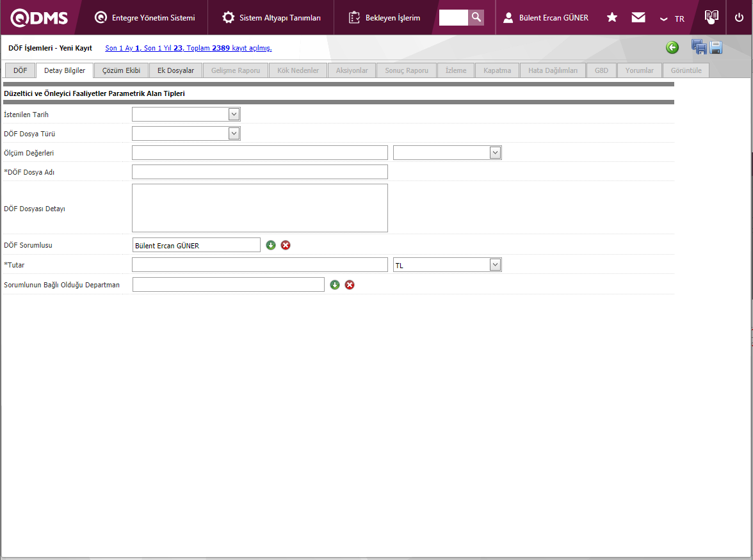Open Bekleyen İşlerim menu
753x560 pixels.
point(384,18)
